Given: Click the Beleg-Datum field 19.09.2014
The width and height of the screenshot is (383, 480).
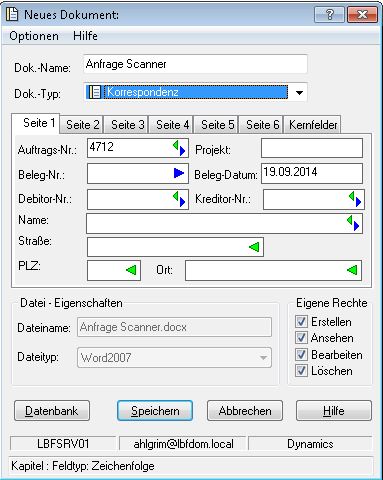Looking at the screenshot, I should tap(312, 173).
